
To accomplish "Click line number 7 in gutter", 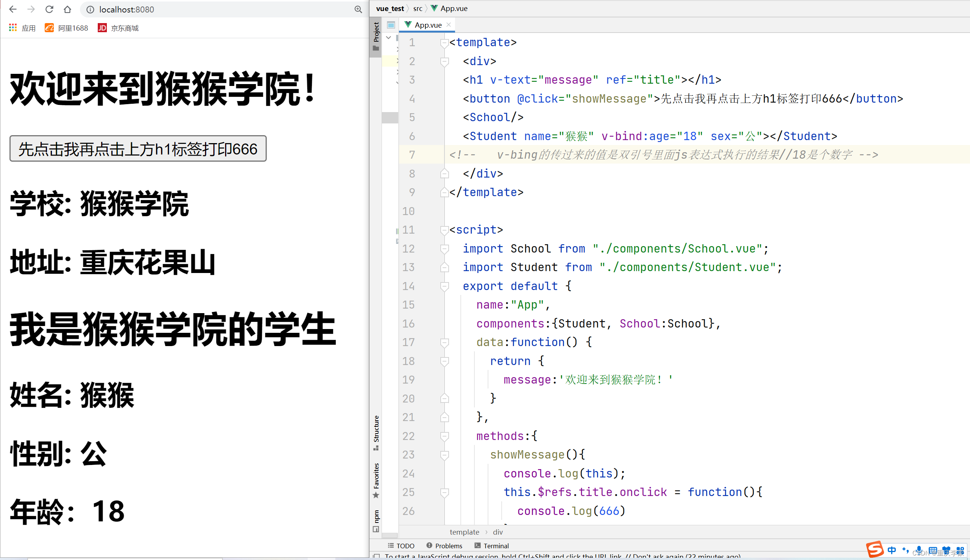I will pos(412,154).
